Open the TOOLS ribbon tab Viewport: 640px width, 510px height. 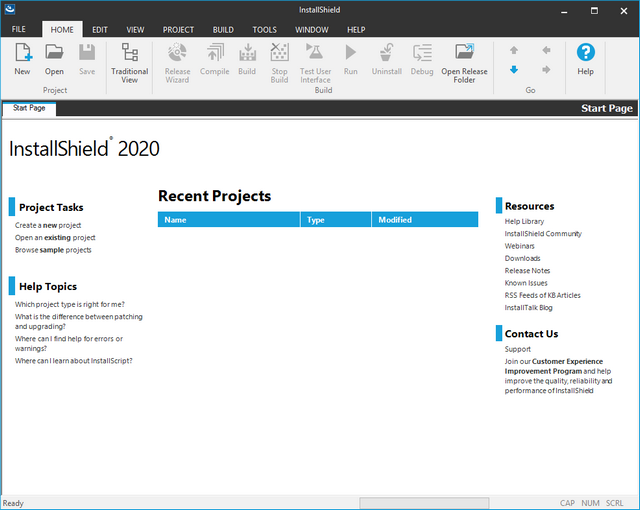[x=265, y=30]
